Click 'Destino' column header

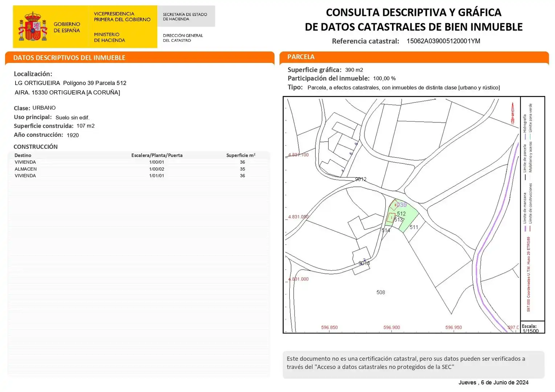click(x=23, y=155)
